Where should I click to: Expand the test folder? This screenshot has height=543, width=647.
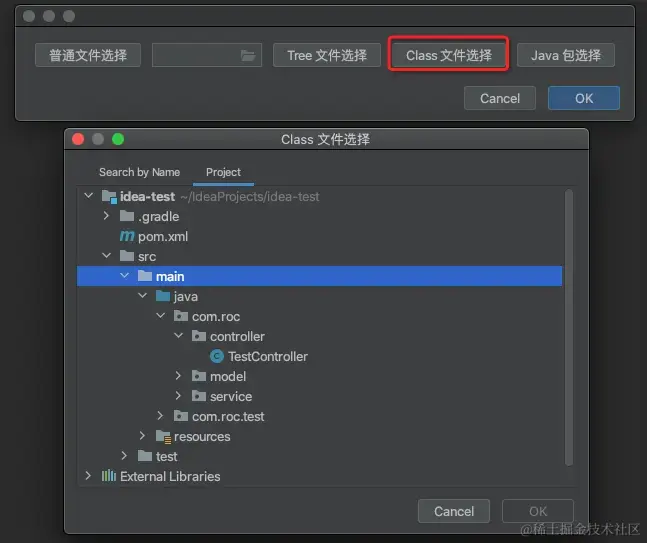[x=124, y=456]
